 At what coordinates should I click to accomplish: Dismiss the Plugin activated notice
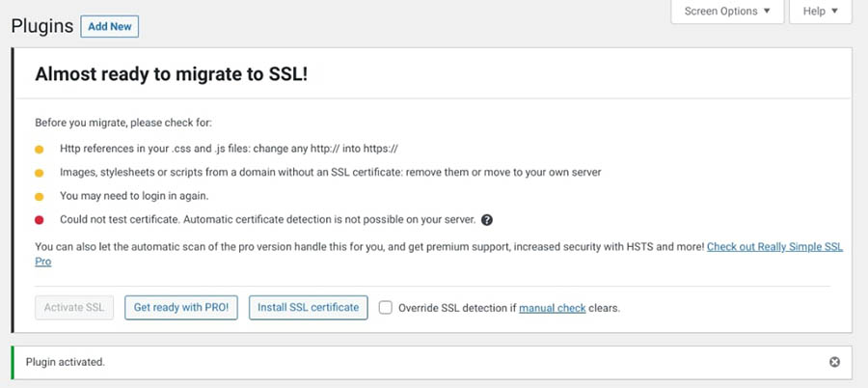coord(834,362)
